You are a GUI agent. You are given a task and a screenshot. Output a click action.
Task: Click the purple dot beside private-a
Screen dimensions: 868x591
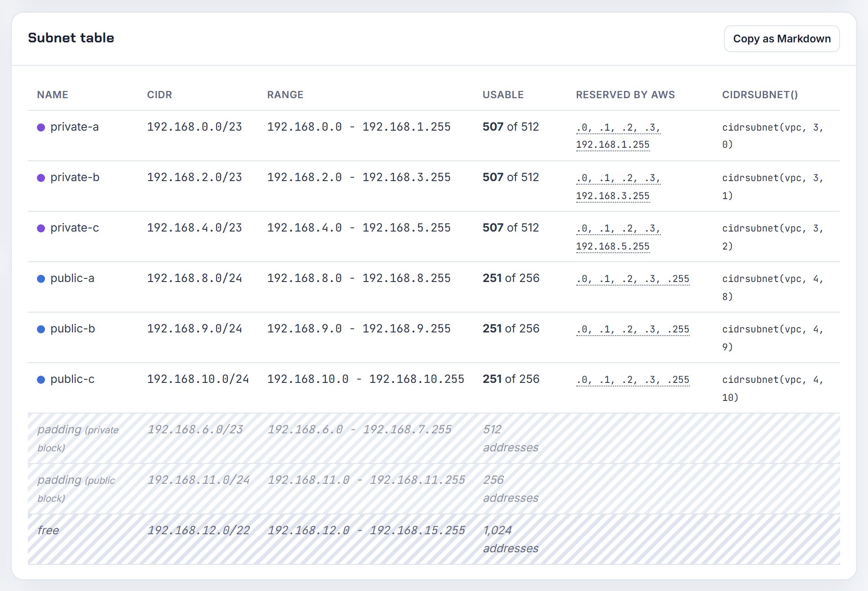point(41,127)
